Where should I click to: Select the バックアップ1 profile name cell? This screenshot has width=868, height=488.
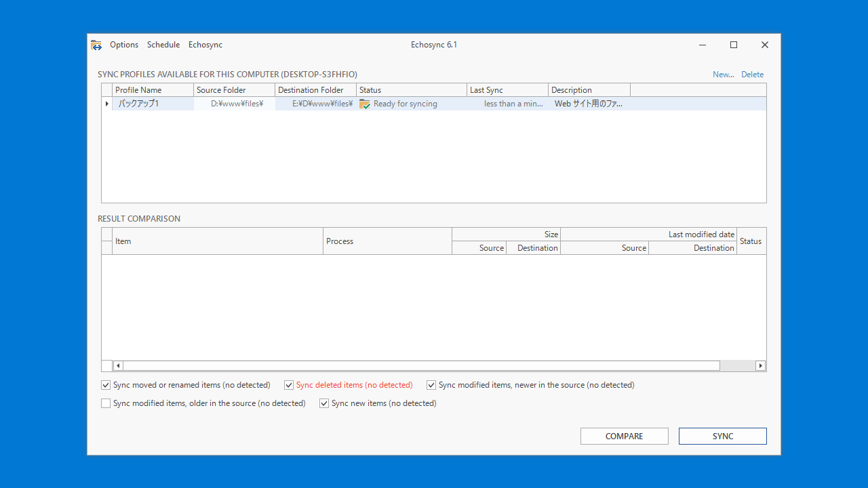[153, 104]
